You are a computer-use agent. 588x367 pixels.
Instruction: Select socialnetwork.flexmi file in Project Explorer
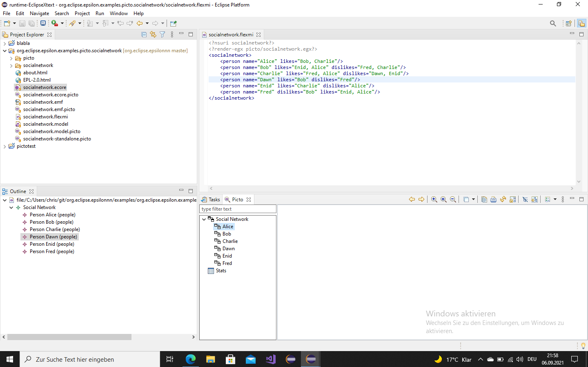pyautogui.click(x=45, y=117)
